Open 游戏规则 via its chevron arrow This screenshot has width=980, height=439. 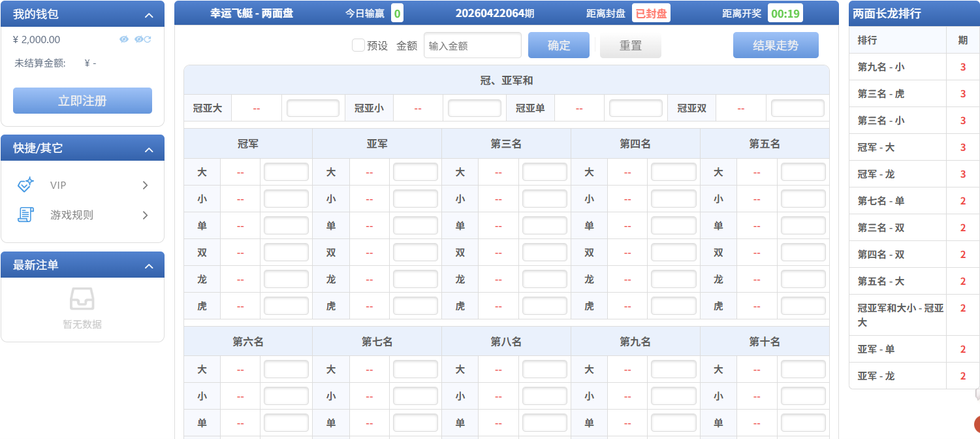pyautogui.click(x=145, y=215)
